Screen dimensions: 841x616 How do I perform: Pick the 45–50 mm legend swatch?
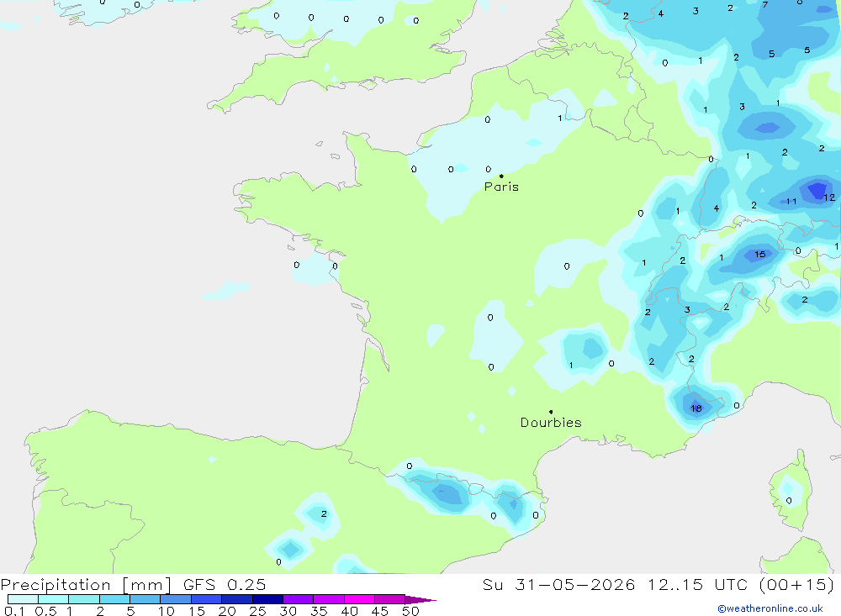[x=390, y=599]
